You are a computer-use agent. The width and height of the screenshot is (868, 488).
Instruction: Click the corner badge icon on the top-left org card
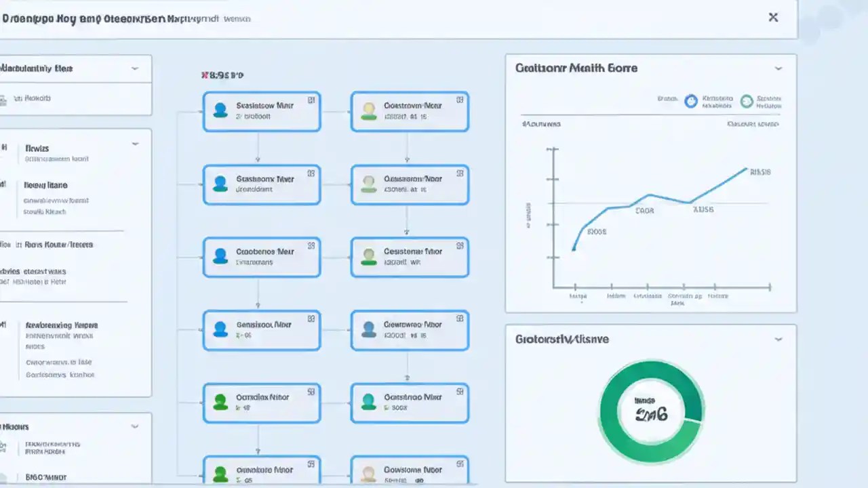coord(311,100)
